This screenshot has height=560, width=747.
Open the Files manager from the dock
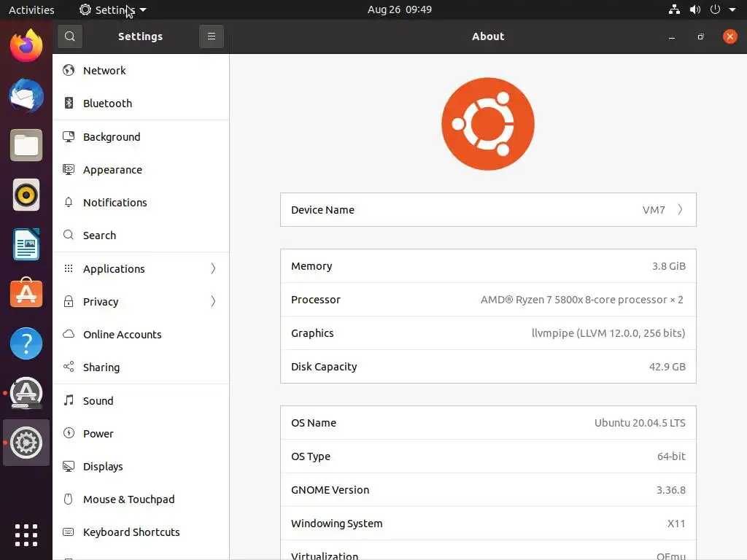pos(26,145)
